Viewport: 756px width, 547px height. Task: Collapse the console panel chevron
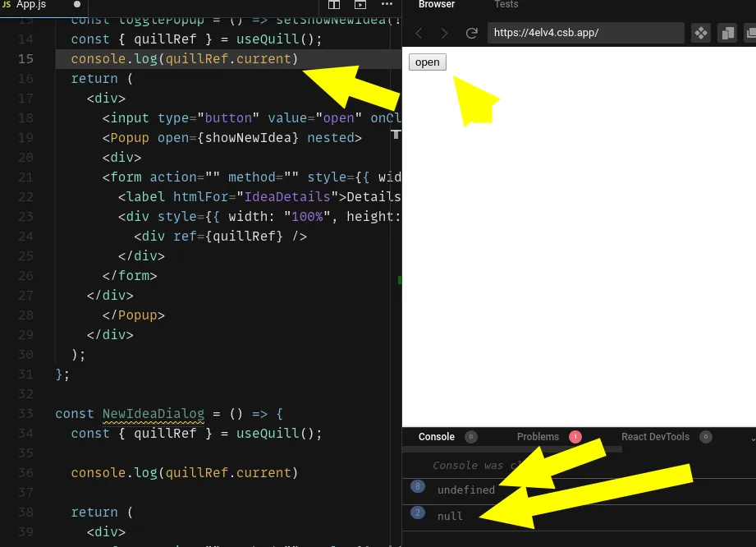tap(753, 439)
